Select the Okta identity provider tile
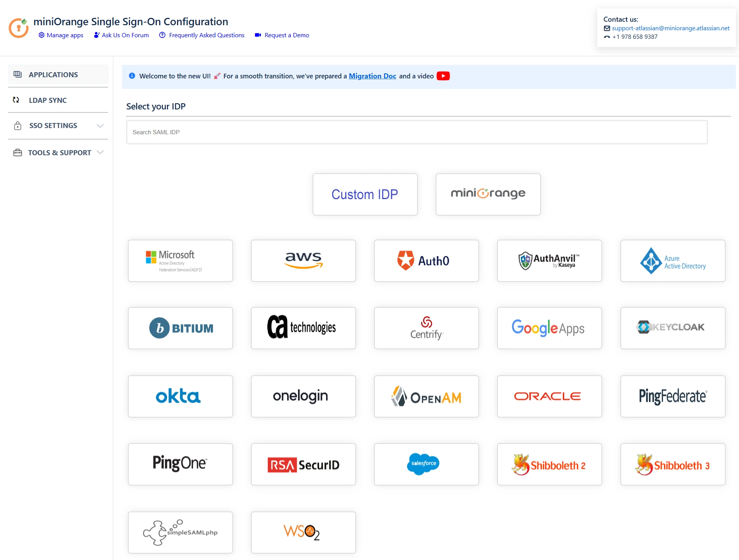 coord(180,396)
